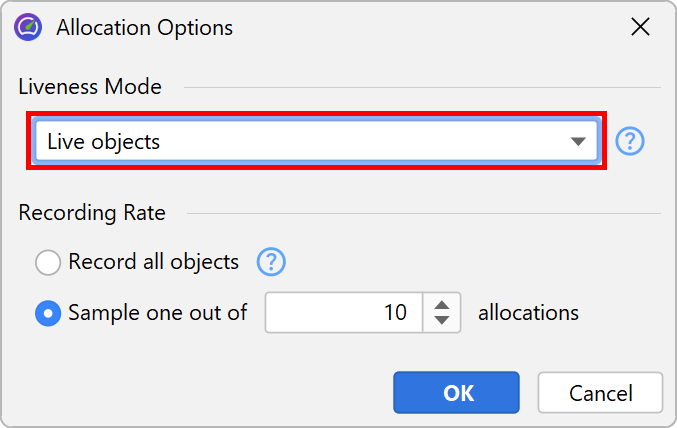
Task: Click the "Allocation Options" title text
Action: coord(144,27)
